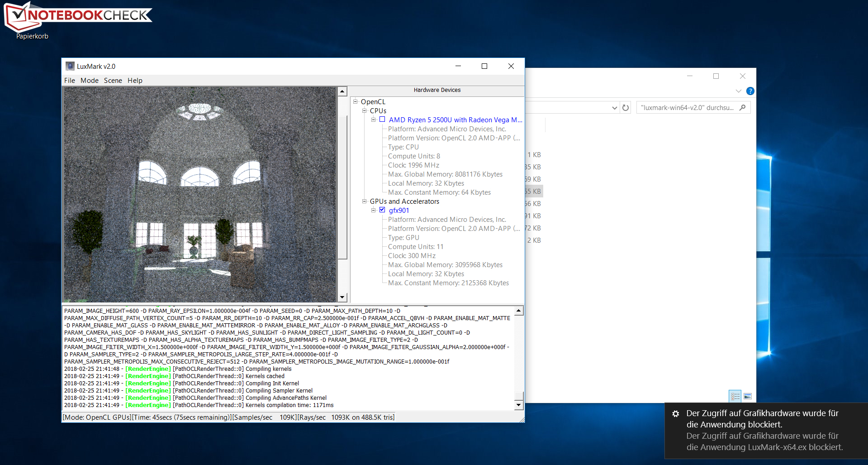Open the Grafikhardware blocked notification
The height and width of the screenshot is (465, 868).
click(x=766, y=430)
